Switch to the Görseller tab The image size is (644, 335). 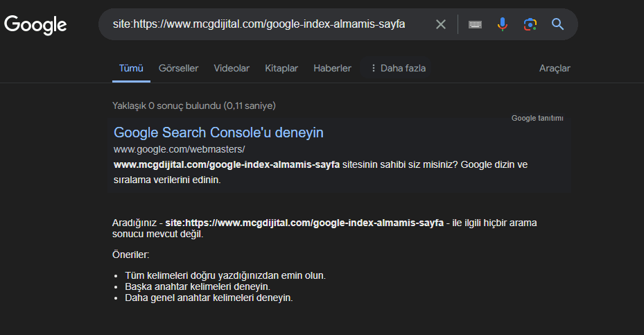tap(178, 68)
